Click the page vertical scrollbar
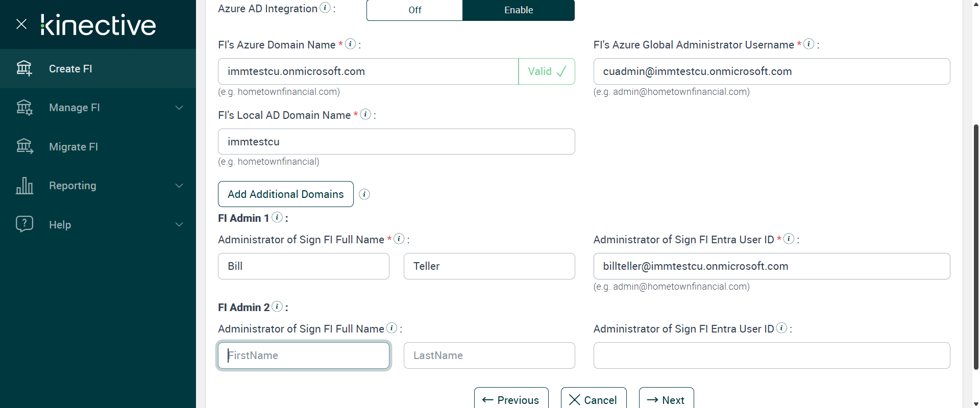The image size is (980, 408). point(976,245)
